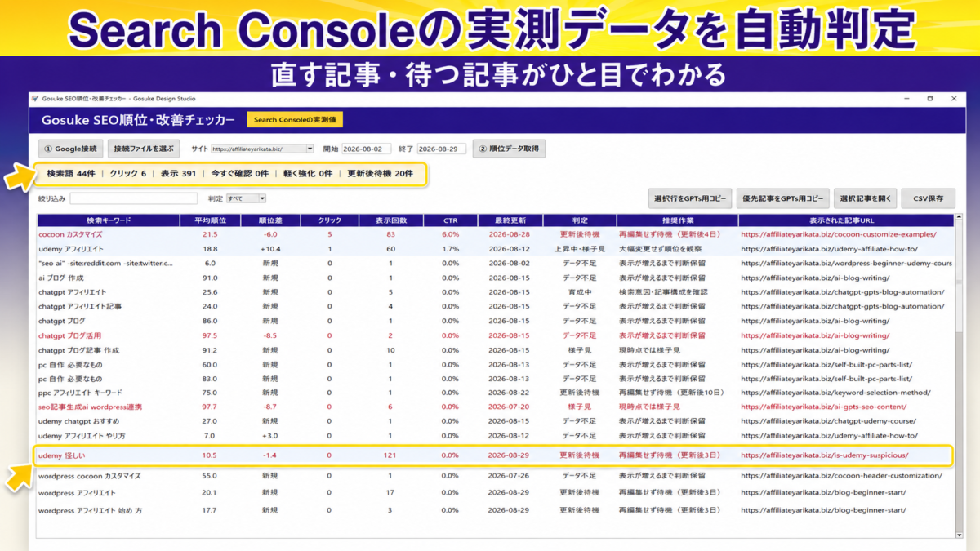This screenshot has width=980, height=551.
Task: Click the 育成中 judgement cell
Action: pos(580,292)
